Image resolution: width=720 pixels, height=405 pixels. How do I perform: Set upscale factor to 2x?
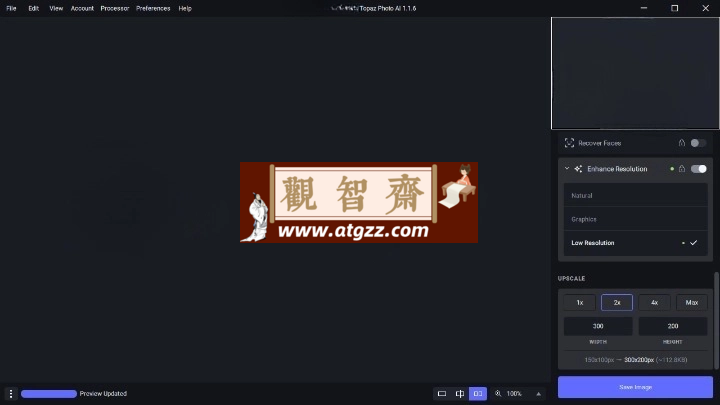click(x=617, y=302)
